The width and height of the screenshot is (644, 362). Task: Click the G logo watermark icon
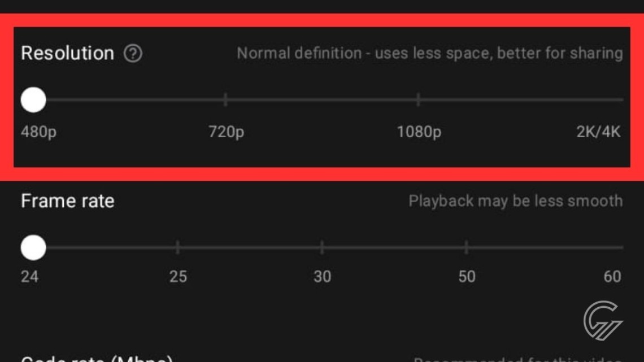(602, 321)
